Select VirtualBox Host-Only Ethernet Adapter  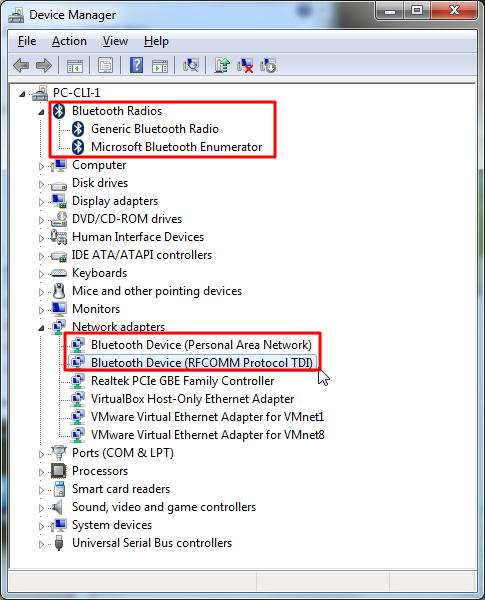192,399
